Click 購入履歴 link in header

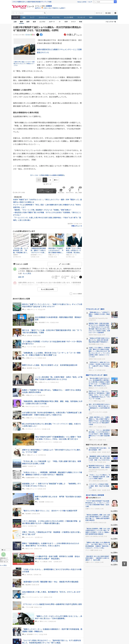point(108,13)
